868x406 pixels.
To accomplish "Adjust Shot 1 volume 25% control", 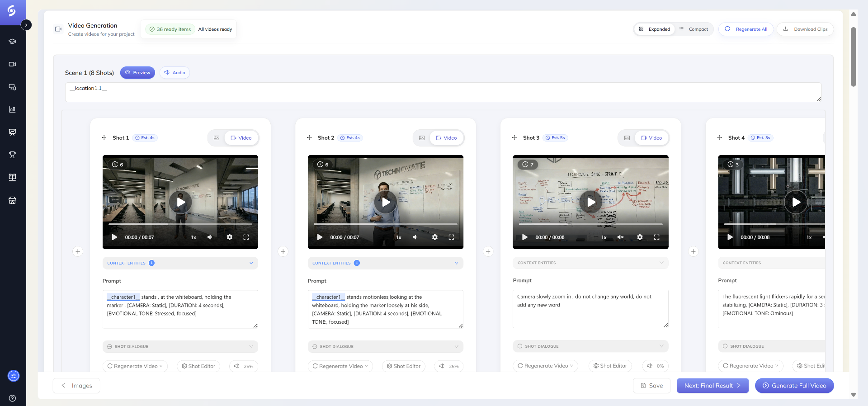I will tap(244, 366).
